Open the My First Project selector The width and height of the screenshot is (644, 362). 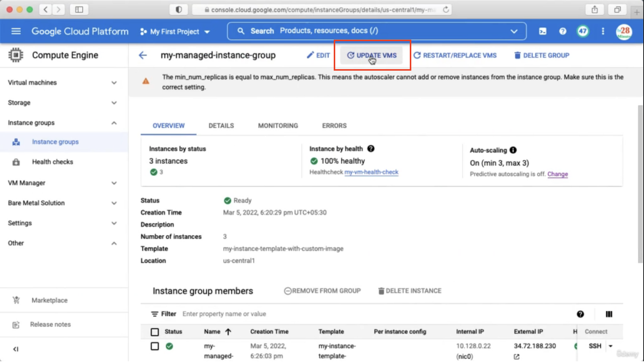pyautogui.click(x=175, y=32)
